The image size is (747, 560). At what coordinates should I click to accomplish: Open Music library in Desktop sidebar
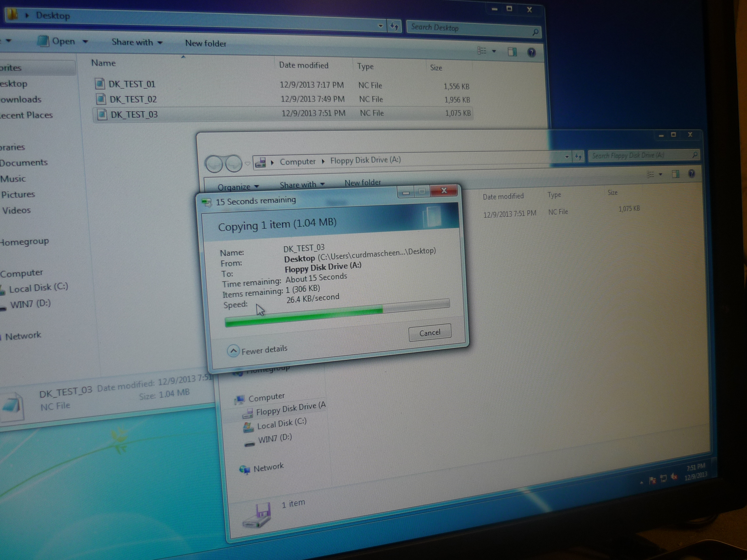click(13, 178)
